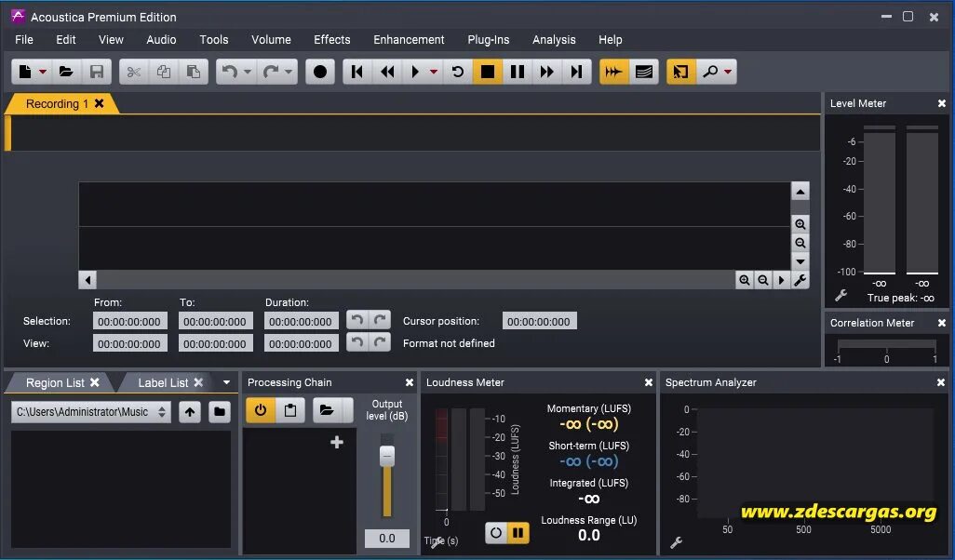Expand the Region/Label panel tab dropdown arrow
Viewport: 955px width, 560px height.
(226, 383)
